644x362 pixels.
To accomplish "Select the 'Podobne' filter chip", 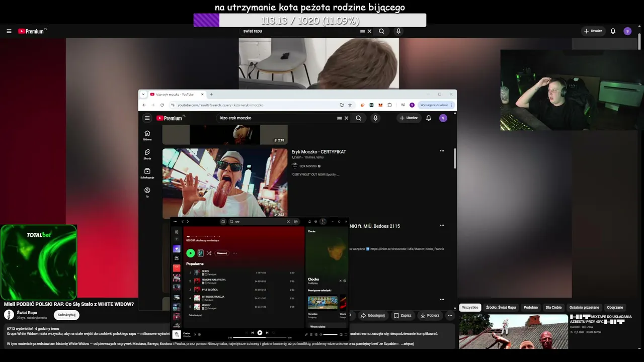I will [531, 307].
